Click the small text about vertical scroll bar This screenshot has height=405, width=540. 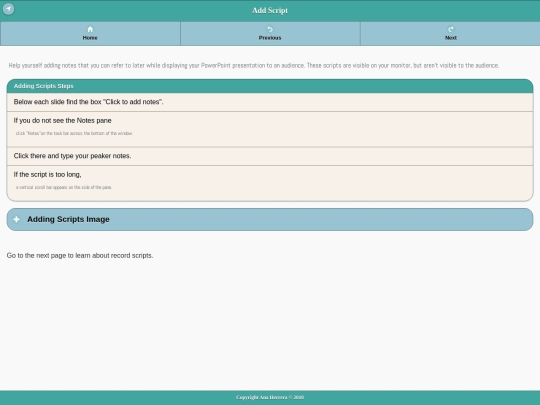64,187
